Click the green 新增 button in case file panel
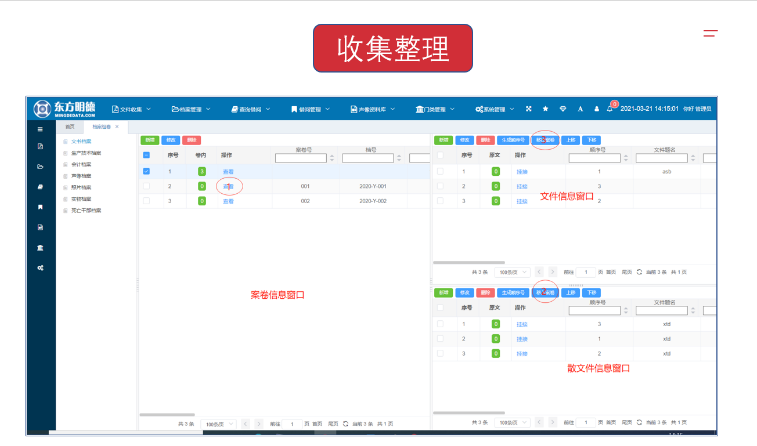Viewport: 757px width, 446px height. (x=149, y=140)
